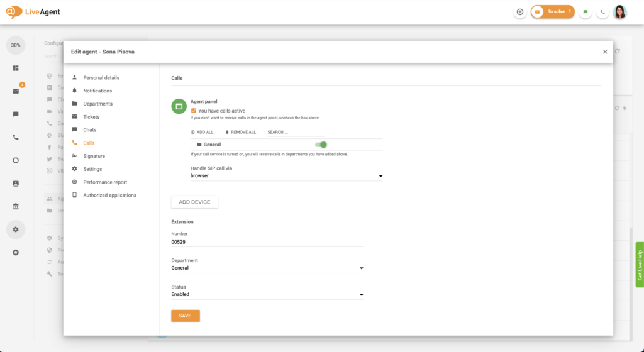Viewport: 644px width, 352px height.
Task: Open the Chats icon in left sidebar
Action: [x=16, y=114]
